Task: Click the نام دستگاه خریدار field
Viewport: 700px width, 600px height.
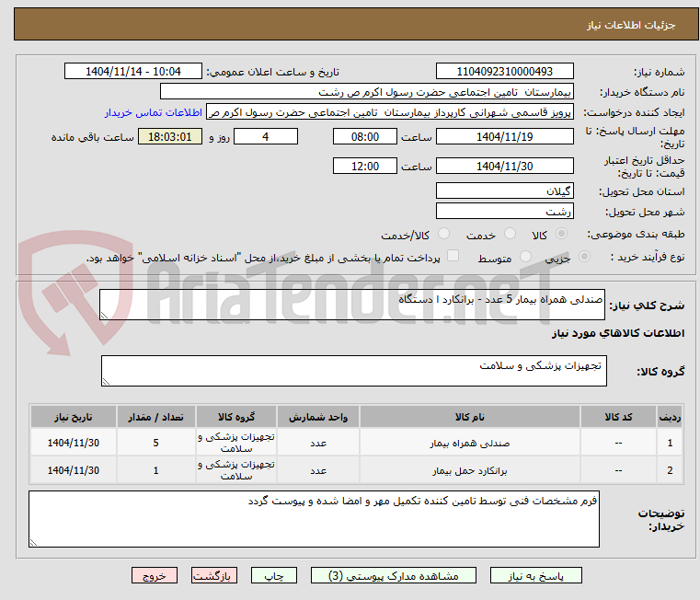Action: 366,92
